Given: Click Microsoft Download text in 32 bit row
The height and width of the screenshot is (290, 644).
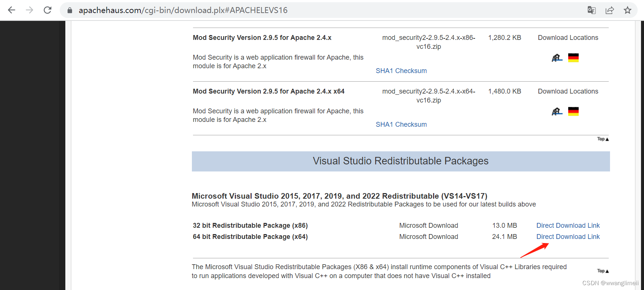Looking at the screenshot, I should pyautogui.click(x=429, y=226).
